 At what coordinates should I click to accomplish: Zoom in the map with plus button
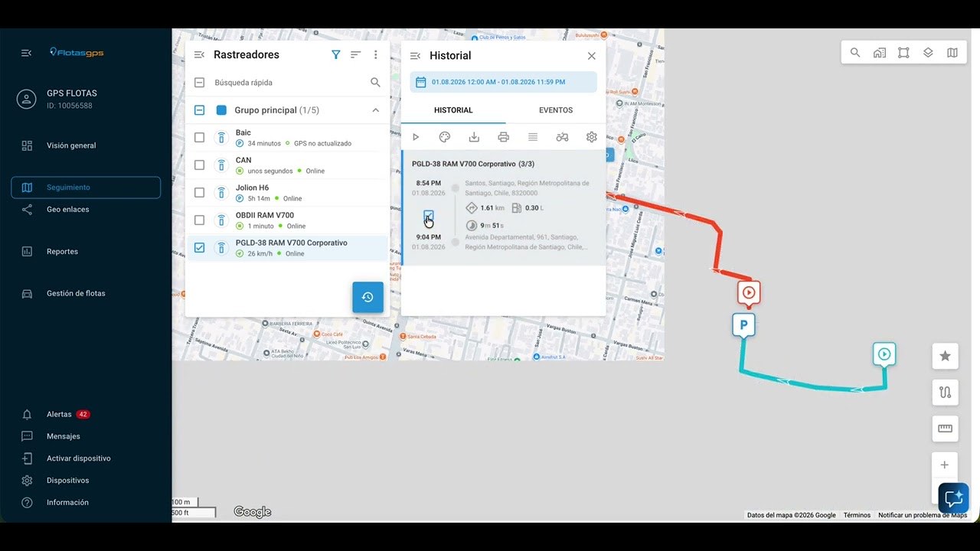point(945,465)
